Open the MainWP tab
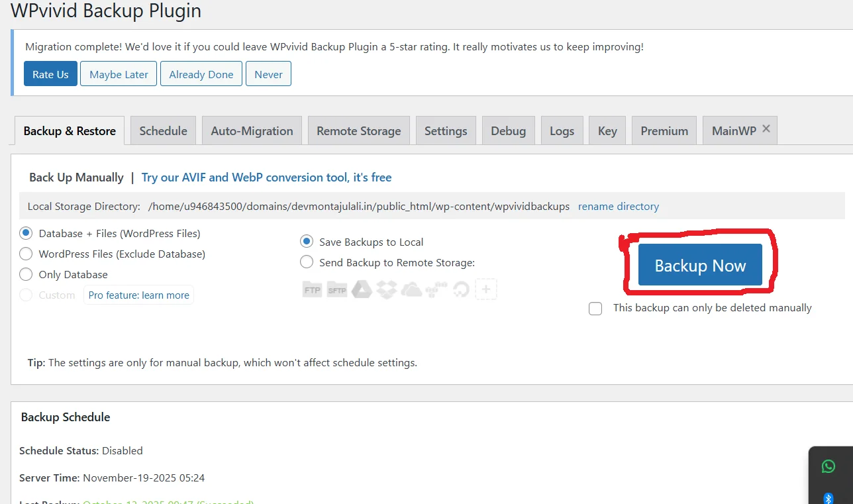The image size is (853, 504). (x=734, y=130)
